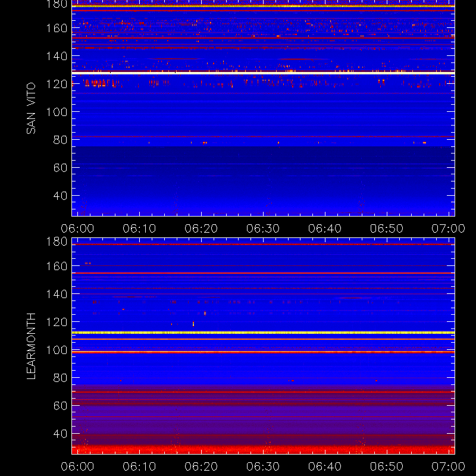Select the 06:50 time label under San Vito plot
Image resolution: width=476 pixels, height=476 pixels.
coord(386,228)
